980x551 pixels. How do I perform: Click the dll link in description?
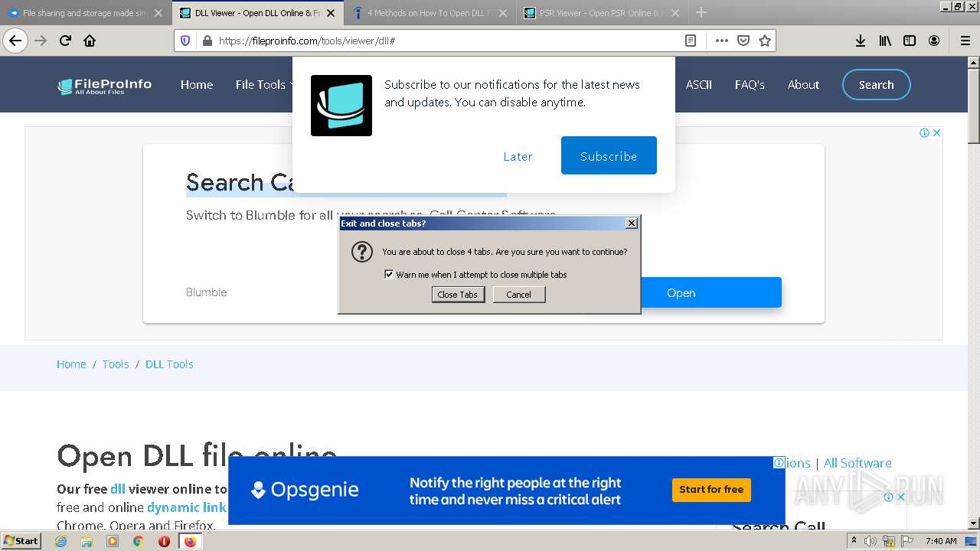point(117,489)
